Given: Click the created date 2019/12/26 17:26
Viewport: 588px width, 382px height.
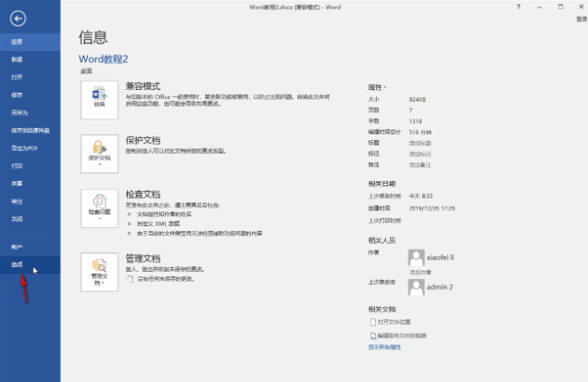Looking at the screenshot, I should 432,208.
